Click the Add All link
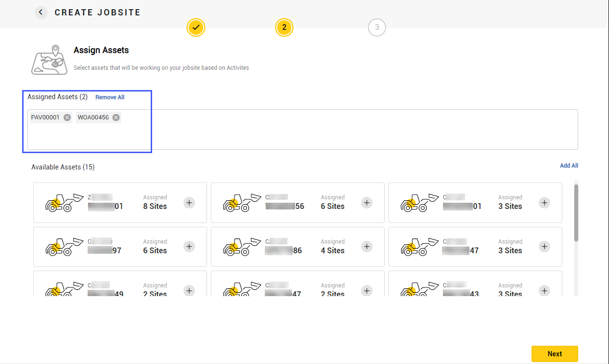This screenshot has width=609, height=364. 569,166
